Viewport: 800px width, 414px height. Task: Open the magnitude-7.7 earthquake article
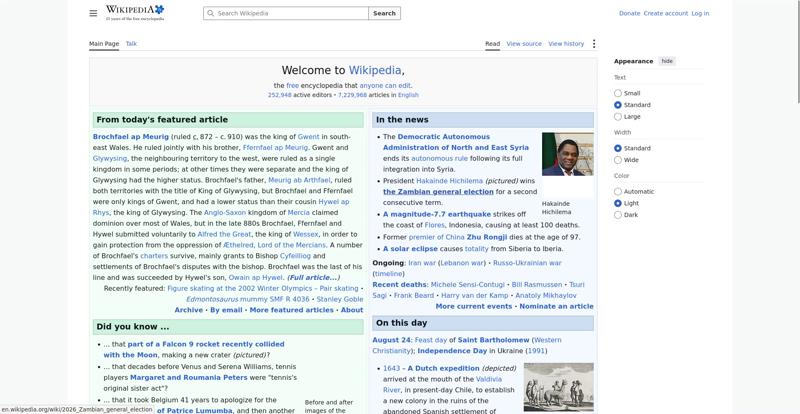pyautogui.click(x=437, y=214)
